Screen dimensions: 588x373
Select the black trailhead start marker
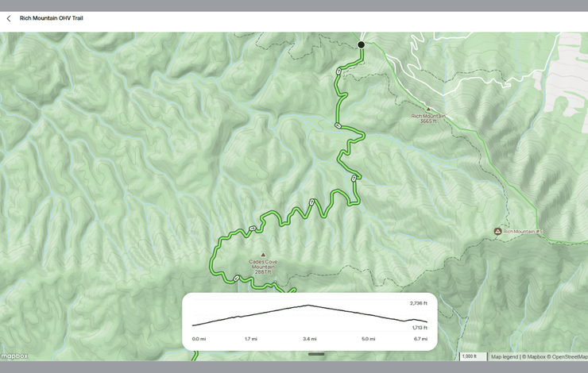click(361, 44)
